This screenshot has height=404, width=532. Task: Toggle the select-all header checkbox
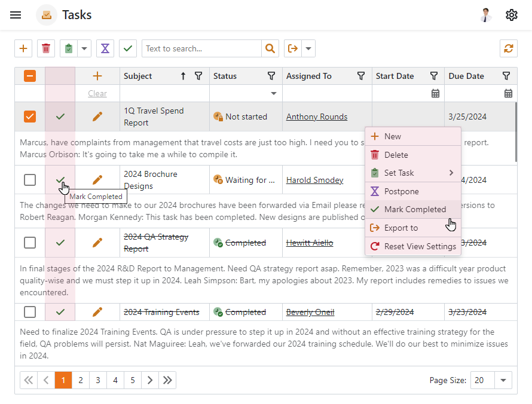pos(30,76)
